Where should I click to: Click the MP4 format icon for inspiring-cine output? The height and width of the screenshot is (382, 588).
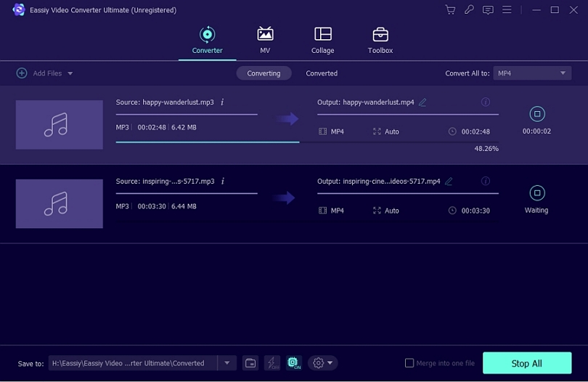[x=322, y=211]
